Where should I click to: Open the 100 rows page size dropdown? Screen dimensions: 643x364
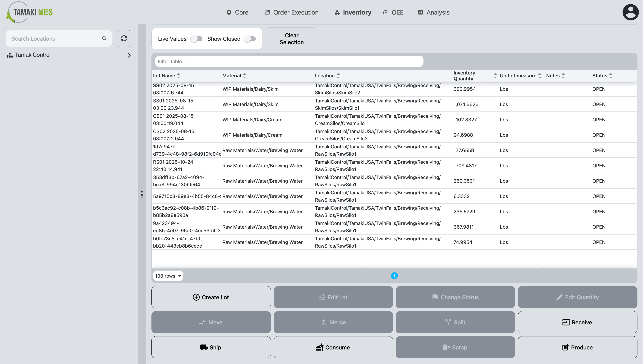(168, 276)
